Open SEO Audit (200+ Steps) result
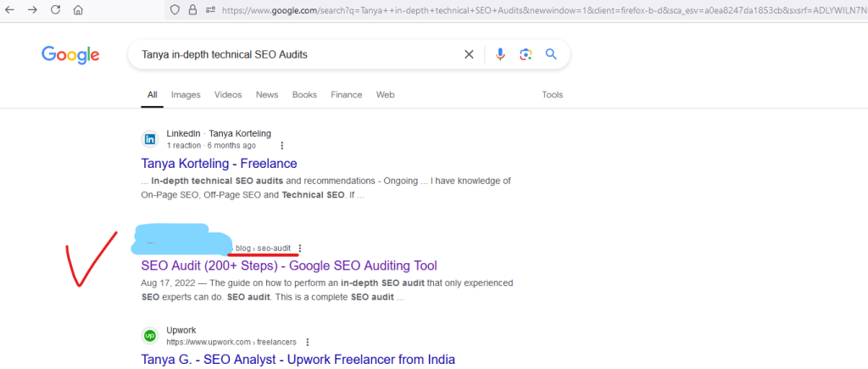The image size is (868, 369). coord(289,266)
